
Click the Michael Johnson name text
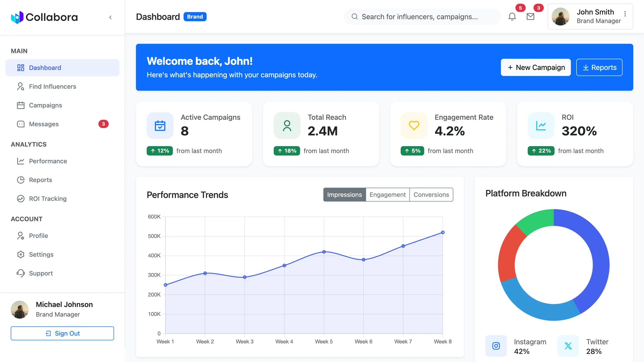[64, 304]
